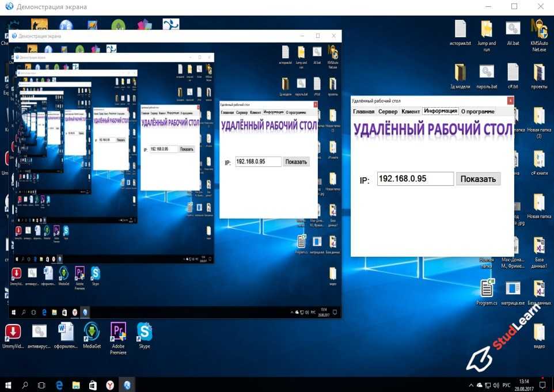
Task: Click Start button in the largest mirrored view's taskbar
Action: [14, 312]
